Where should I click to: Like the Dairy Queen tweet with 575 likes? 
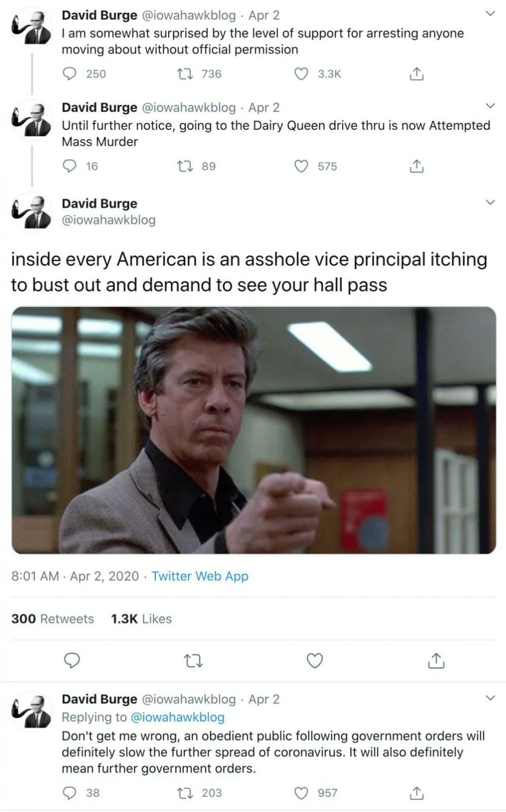click(x=301, y=166)
